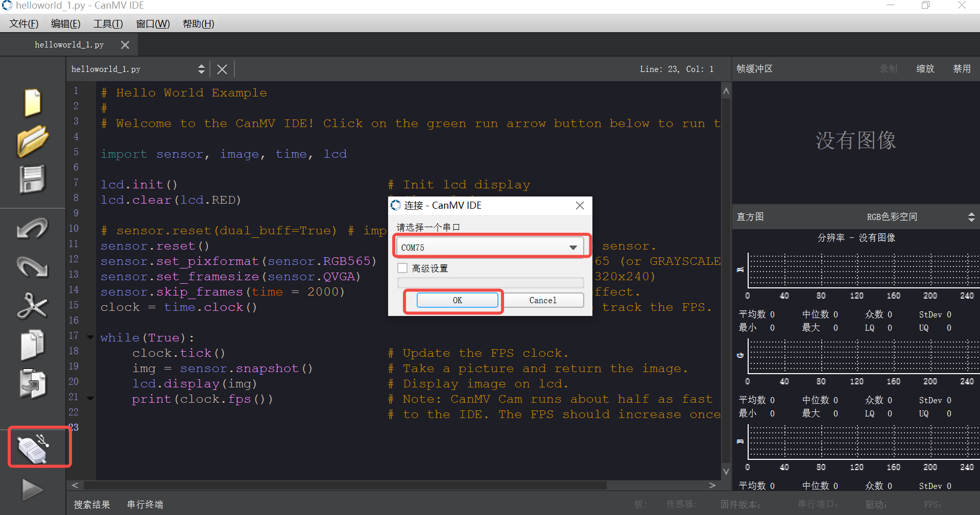Image resolution: width=980 pixels, height=515 pixels.
Task: Click 'lcd.clear(lcd.RED)' code line
Action: click(x=171, y=200)
